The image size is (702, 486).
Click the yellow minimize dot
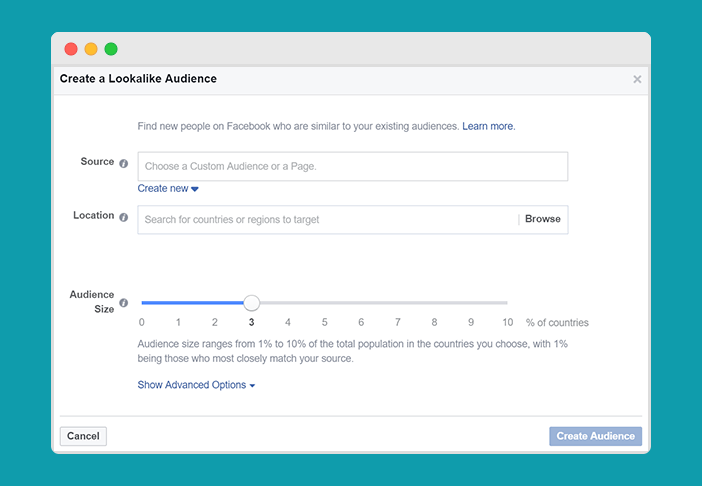(91, 49)
